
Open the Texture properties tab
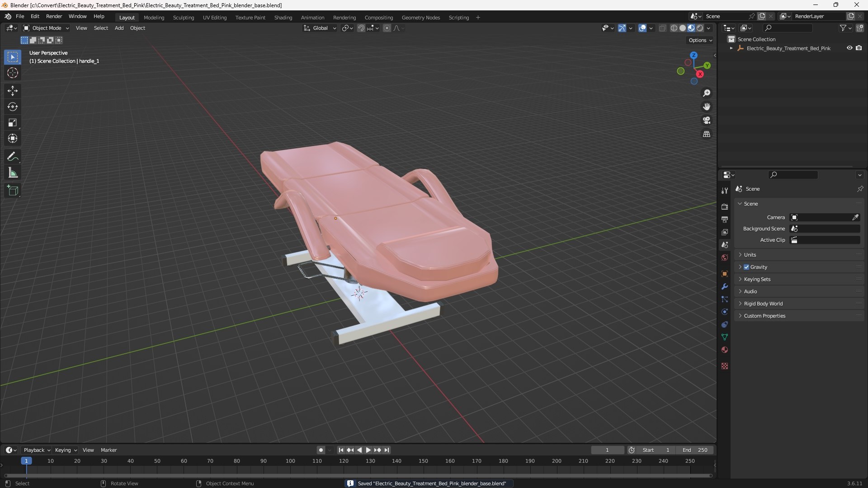point(725,366)
